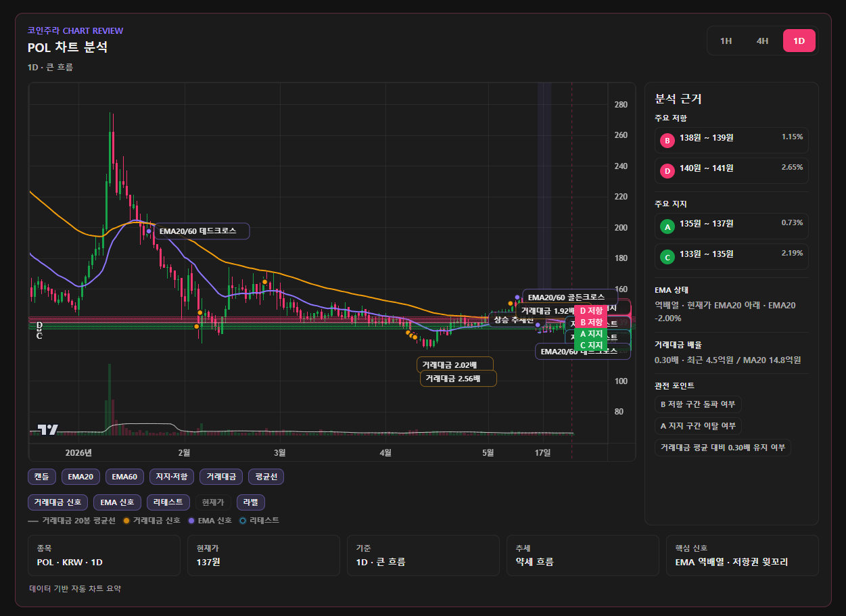
Task: Click the A 지지 구간 이탈 여부 chip
Action: (699, 426)
